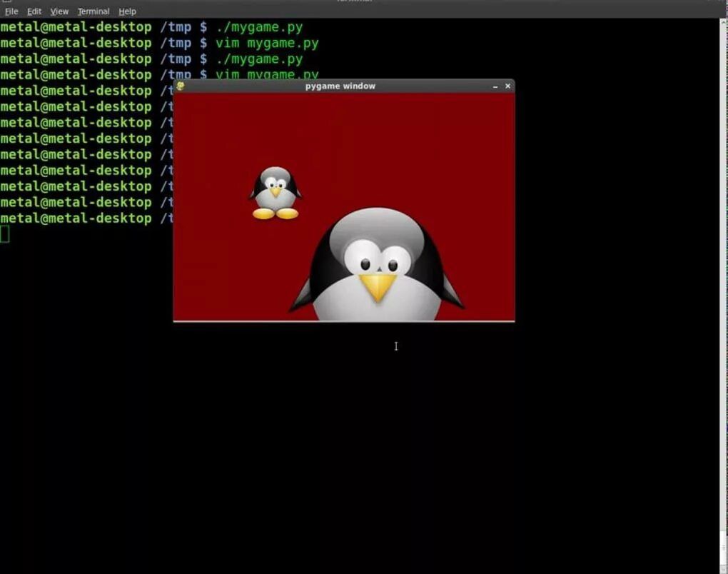Click the pygame snake icon in title bar
Image resolution: width=728 pixels, height=574 pixels.
point(180,86)
